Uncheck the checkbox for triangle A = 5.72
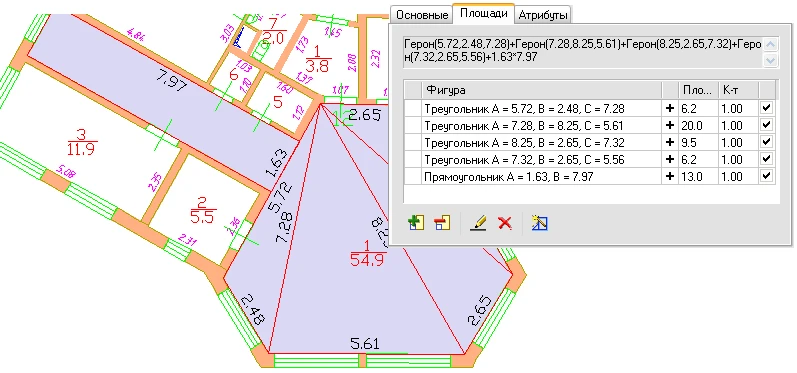This screenshot has width=797, height=373. (x=767, y=108)
